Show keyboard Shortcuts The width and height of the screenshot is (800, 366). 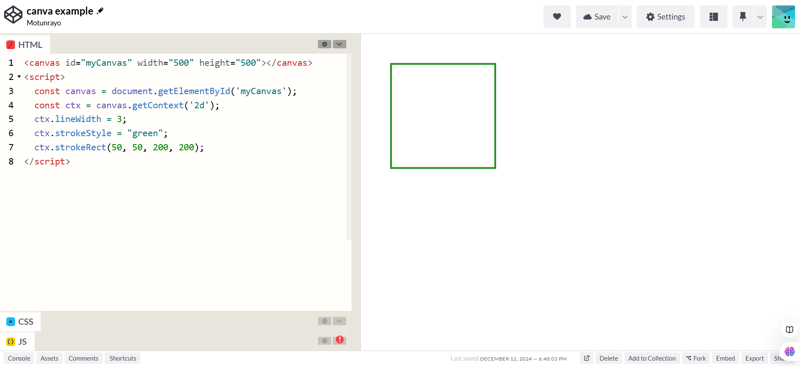122,358
